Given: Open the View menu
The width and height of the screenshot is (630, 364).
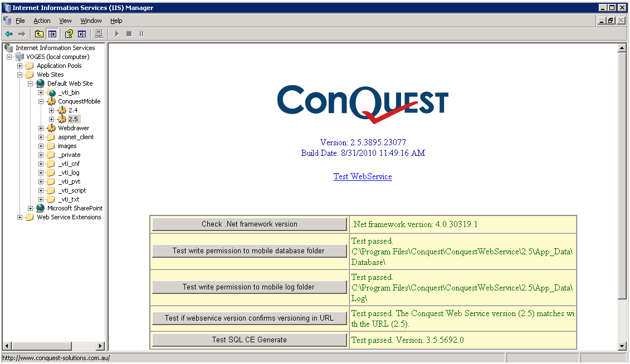Looking at the screenshot, I should click(65, 21).
